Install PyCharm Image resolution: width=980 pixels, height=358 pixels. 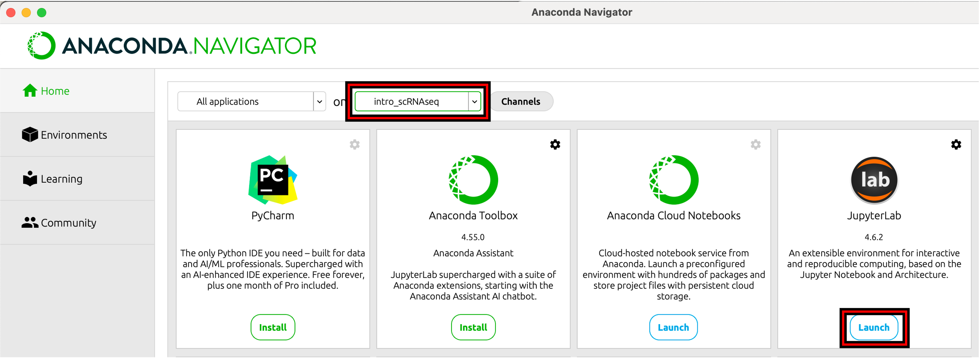click(x=273, y=328)
